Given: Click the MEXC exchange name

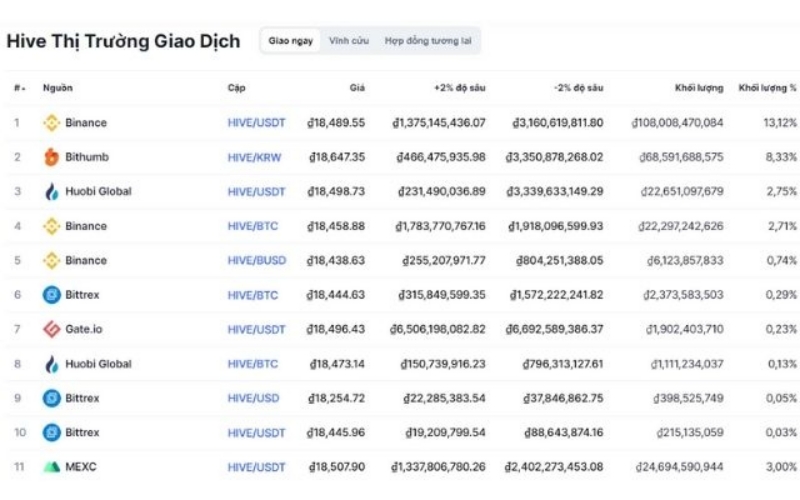Looking at the screenshot, I should (81, 467).
